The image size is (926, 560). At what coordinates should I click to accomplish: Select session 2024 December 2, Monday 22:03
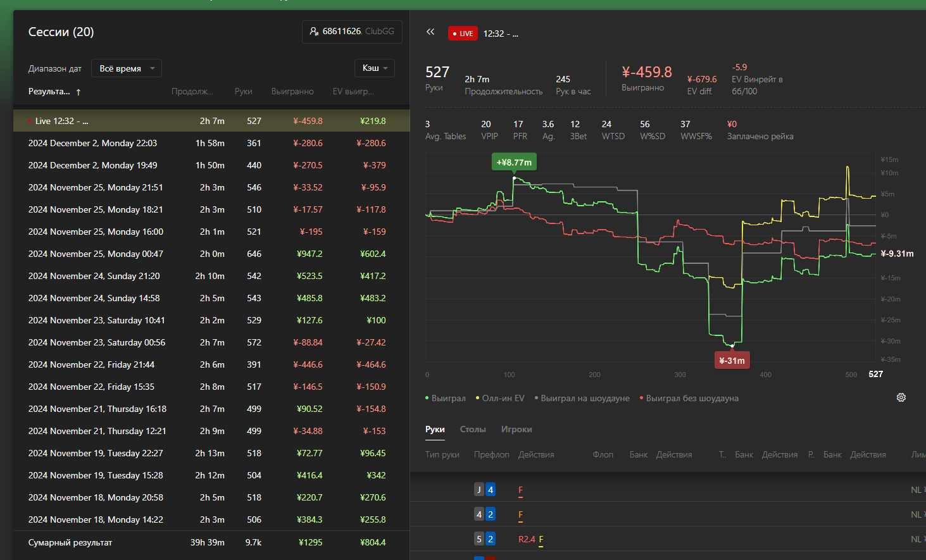tap(211, 143)
